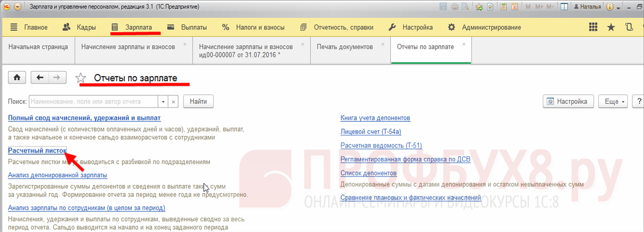Open the Еще dropdown menu

(x=615, y=101)
